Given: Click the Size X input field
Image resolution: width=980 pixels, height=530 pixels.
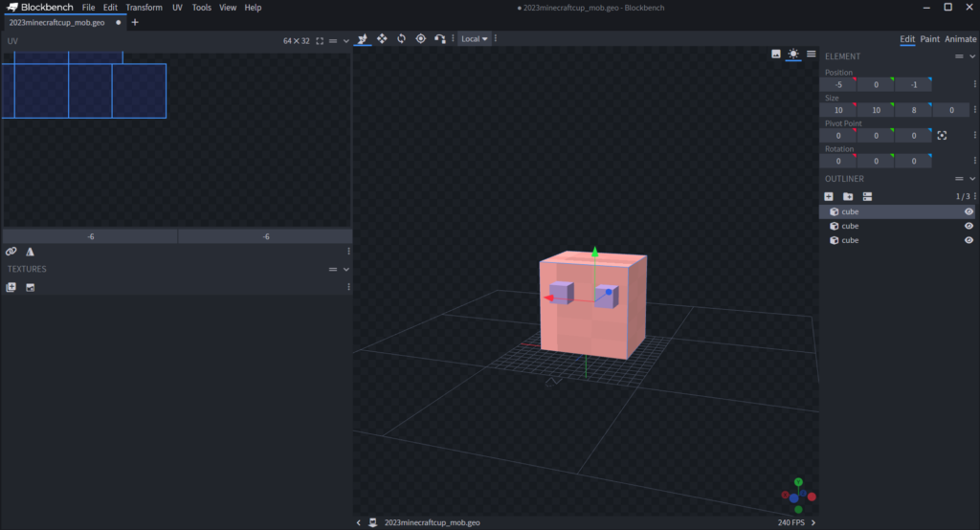Looking at the screenshot, I should pyautogui.click(x=838, y=110).
